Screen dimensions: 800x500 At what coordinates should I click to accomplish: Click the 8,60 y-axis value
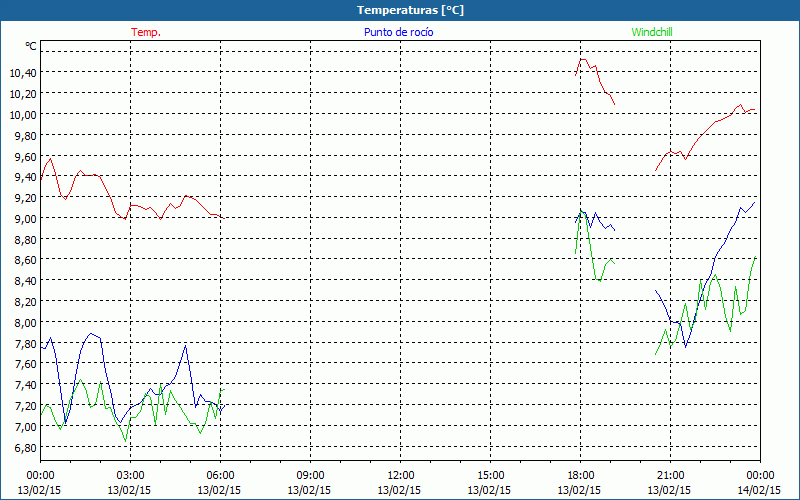[x=25, y=260]
